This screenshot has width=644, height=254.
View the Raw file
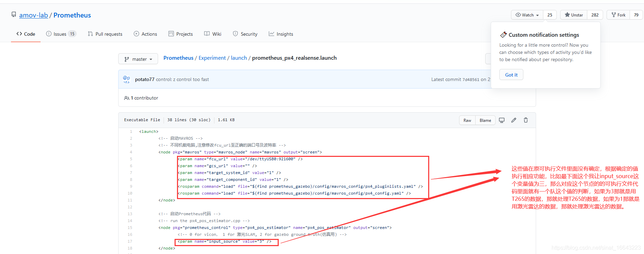pos(467,120)
